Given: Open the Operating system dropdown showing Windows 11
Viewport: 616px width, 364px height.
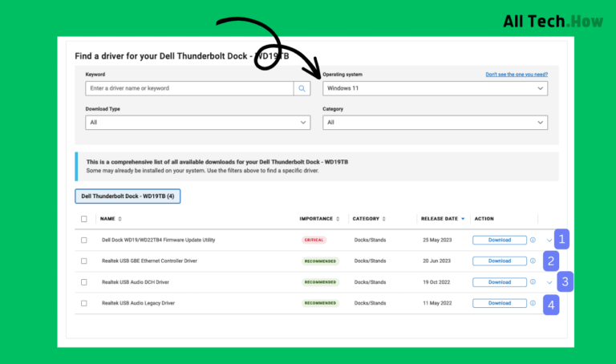Looking at the screenshot, I should (x=435, y=88).
